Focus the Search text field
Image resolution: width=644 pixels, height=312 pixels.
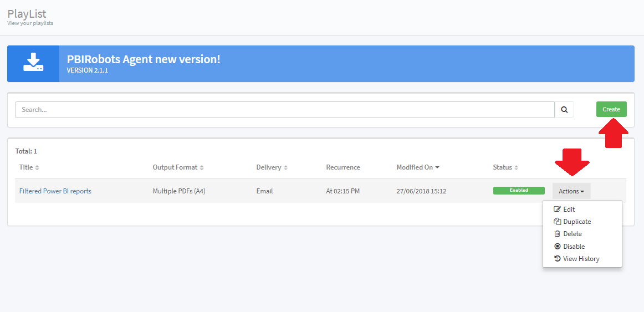[284, 110]
